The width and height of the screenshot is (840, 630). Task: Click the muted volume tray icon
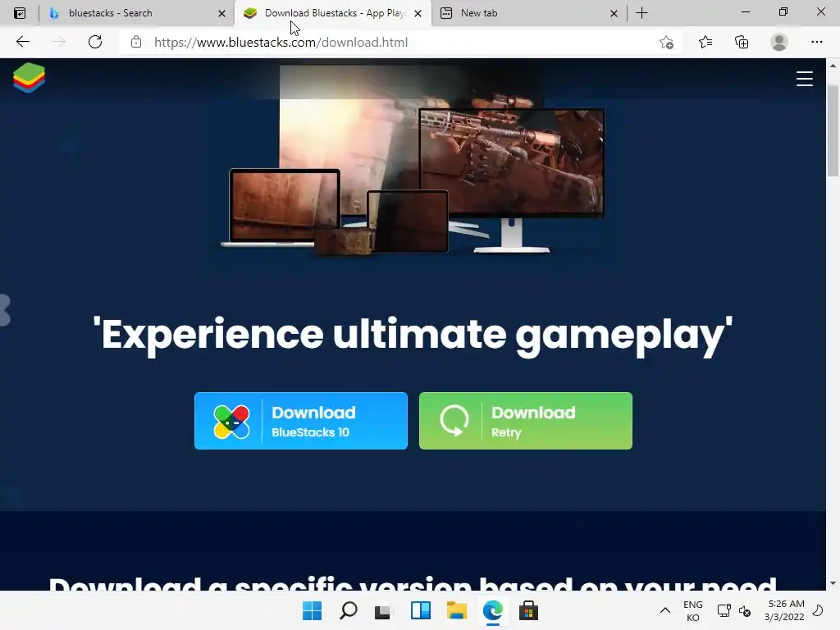(745, 610)
